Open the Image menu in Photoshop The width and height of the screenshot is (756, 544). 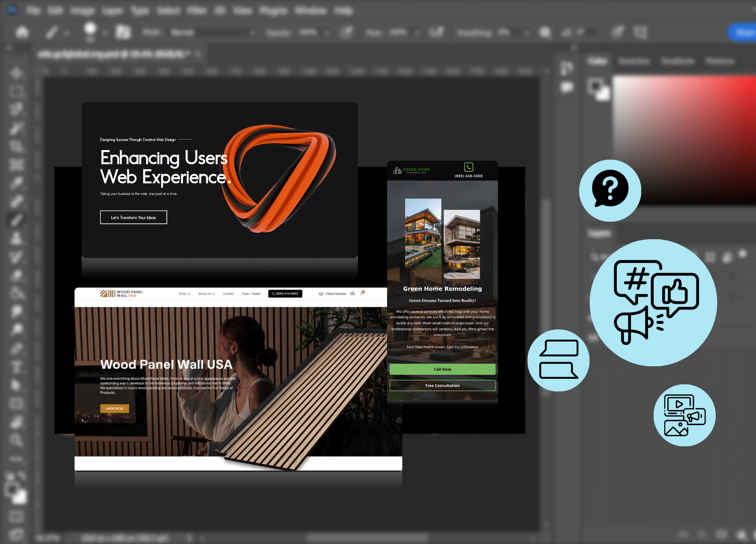coord(82,11)
